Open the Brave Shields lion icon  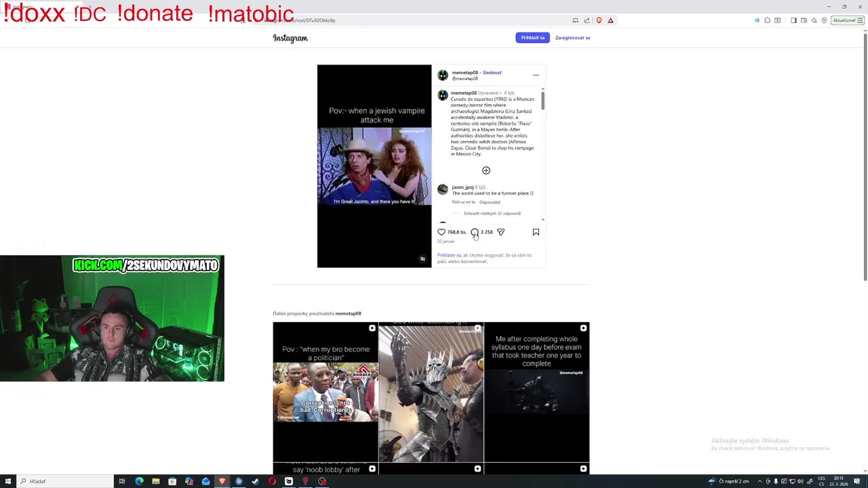[x=599, y=20]
